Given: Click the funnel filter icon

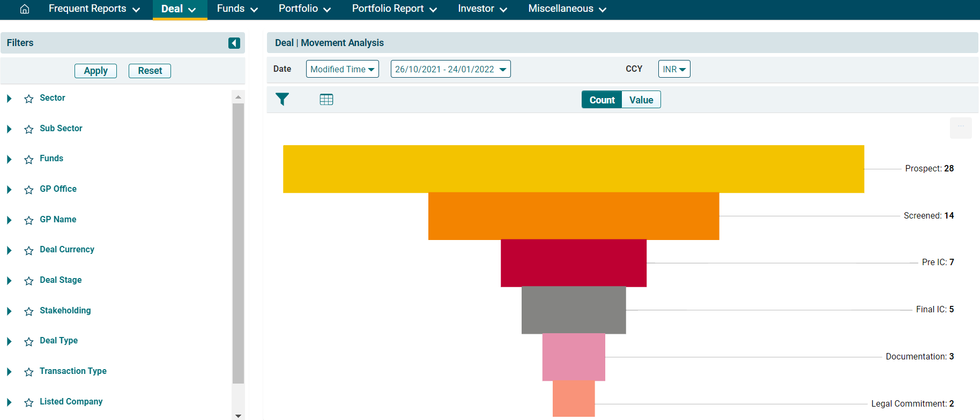Looking at the screenshot, I should coord(282,99).
